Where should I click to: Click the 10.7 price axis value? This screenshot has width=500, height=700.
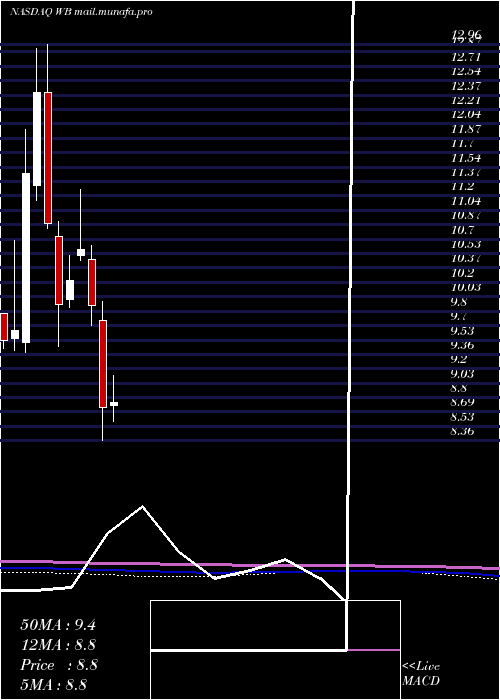462,230
